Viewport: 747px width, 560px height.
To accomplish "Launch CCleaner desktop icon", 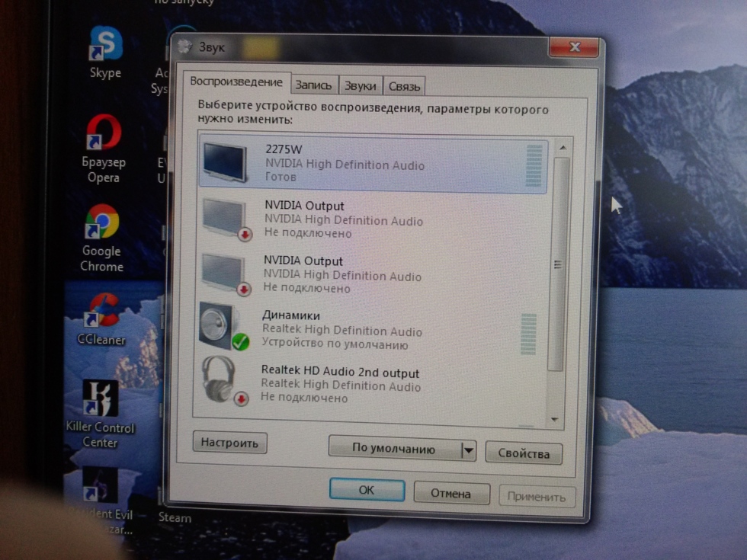I will coord(103,311).
